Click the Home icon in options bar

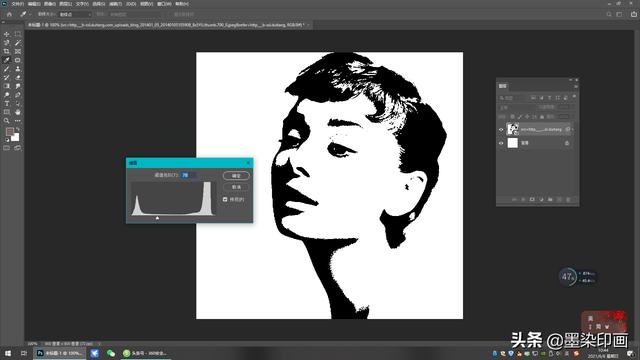tap(9, 14)
